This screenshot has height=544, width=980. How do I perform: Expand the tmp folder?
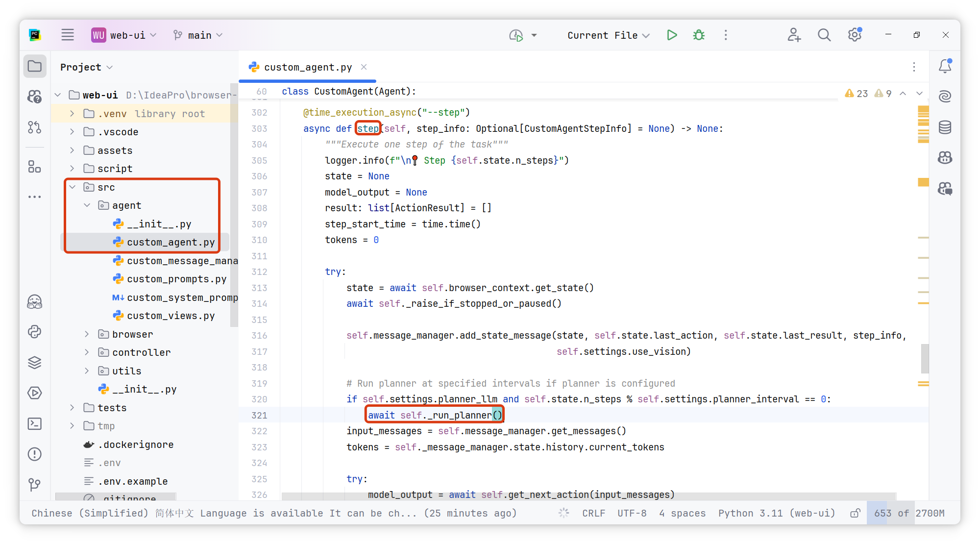pos(72,426)
